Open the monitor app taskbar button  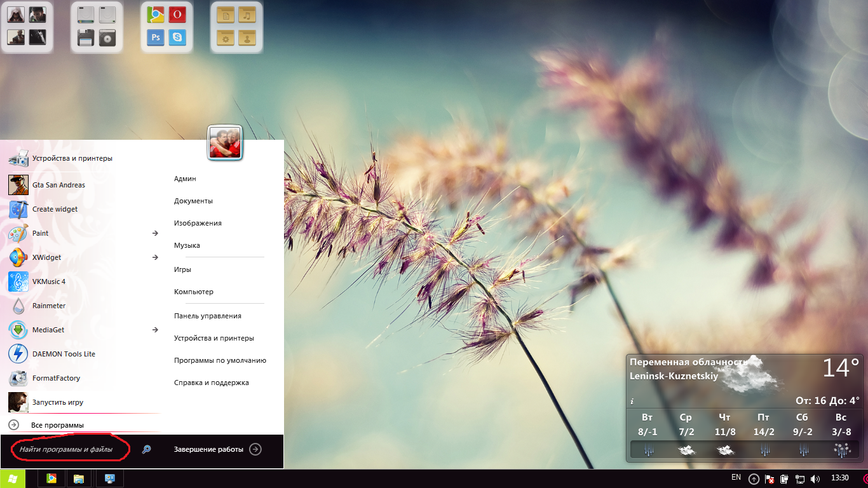(109, 478)
